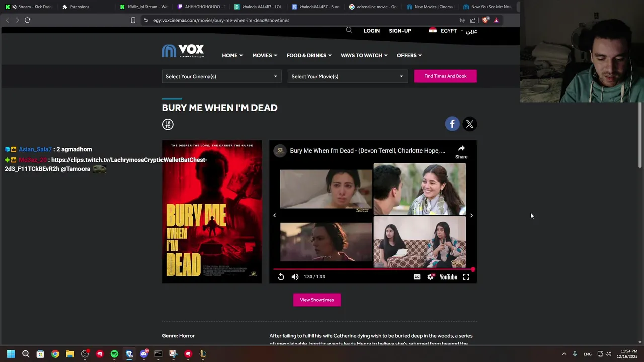This screenshot has height=362, width=644.
Task: Replay the trailer video
Action: (281, 277)
